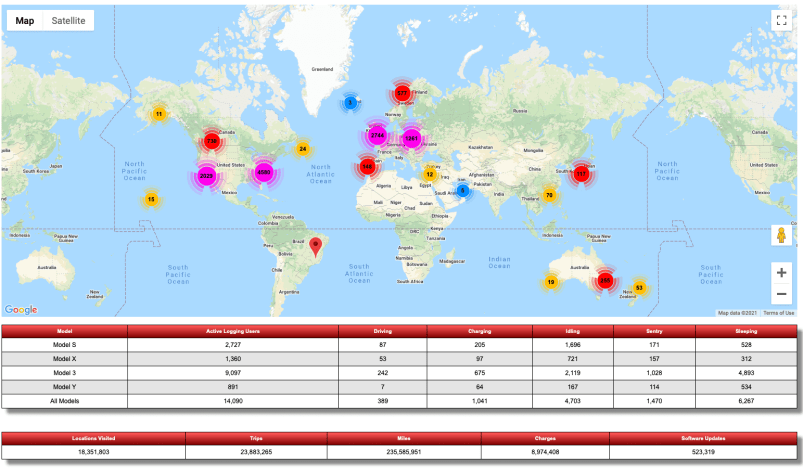Click the yellow 24 cluster off eastern Canada
Screen dimensions: 803x475
pos(303,149)
